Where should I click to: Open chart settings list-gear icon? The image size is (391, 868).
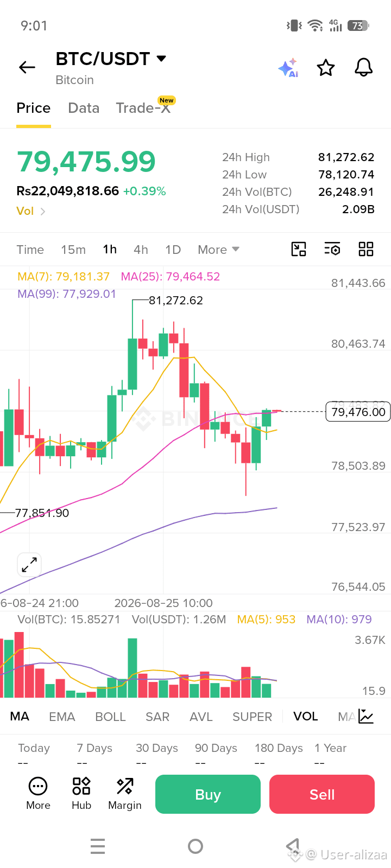[332, 249]
